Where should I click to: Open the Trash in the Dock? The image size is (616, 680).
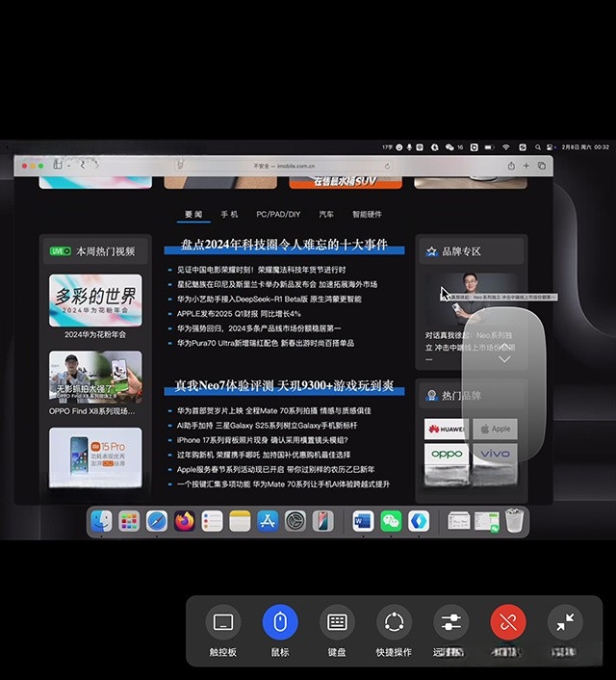515,521
